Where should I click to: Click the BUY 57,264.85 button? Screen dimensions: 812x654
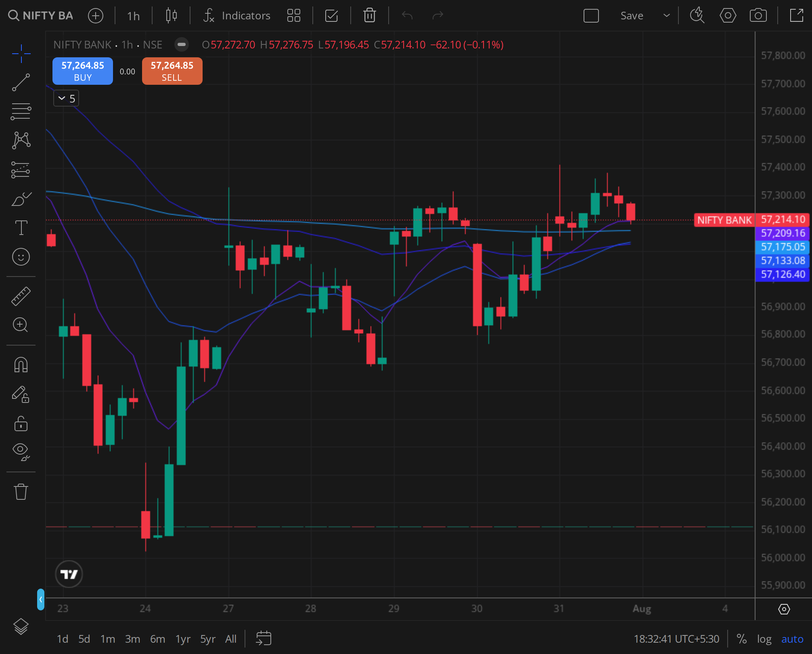coord(83,71)
